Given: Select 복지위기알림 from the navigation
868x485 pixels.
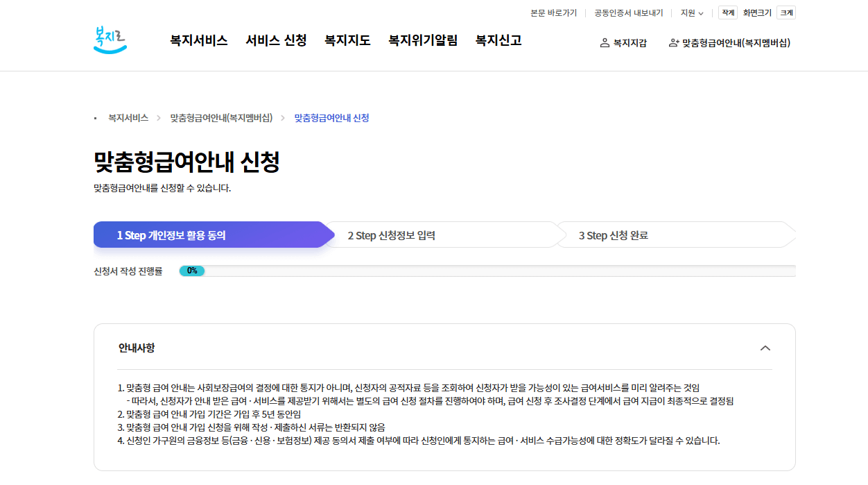Looking at the screenshot, I should (x=422, y=40).
